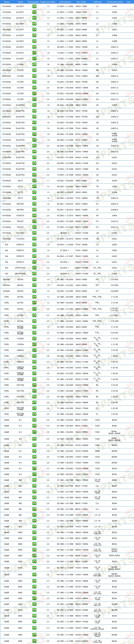This screenshot has height=644, width=134.
Task: Click fuel icon in SAAB 9000 165kW/224KM row
Action: click(34, 610)
